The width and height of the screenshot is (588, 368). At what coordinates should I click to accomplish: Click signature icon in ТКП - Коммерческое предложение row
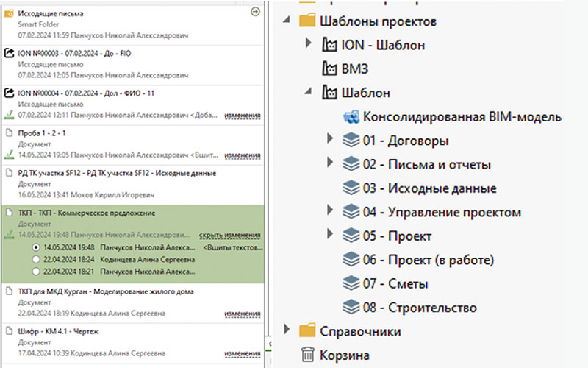10,234
